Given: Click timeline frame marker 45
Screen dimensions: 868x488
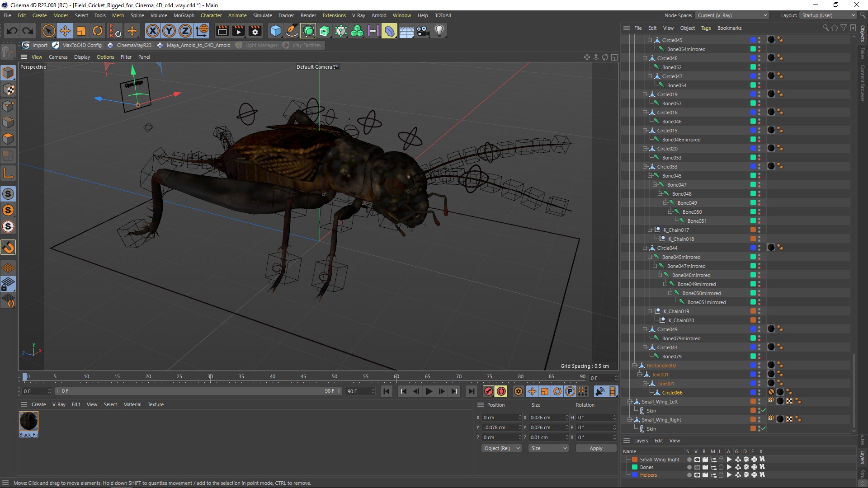Looking at the screenshot, I should 303,376.
